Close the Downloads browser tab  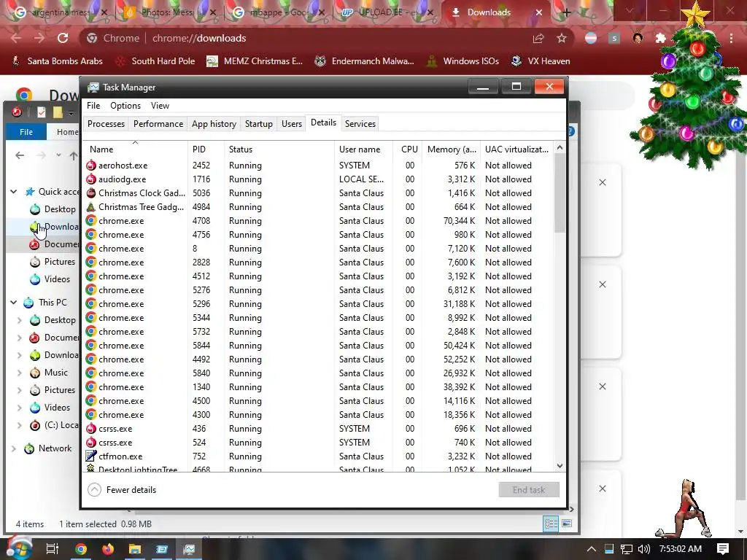[539, 12]
